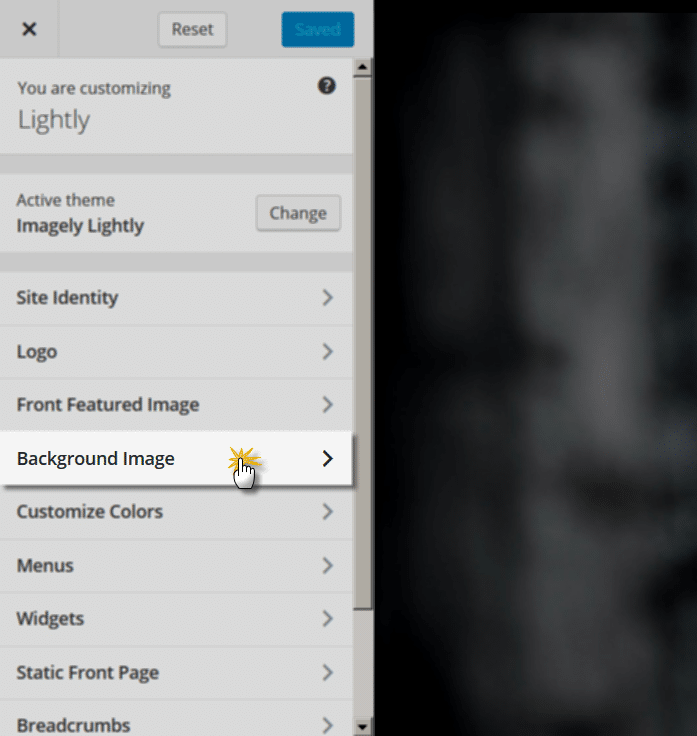The image size is (697, 736).
Task: Open Customize Colors panel
Action: coord(176,512)
